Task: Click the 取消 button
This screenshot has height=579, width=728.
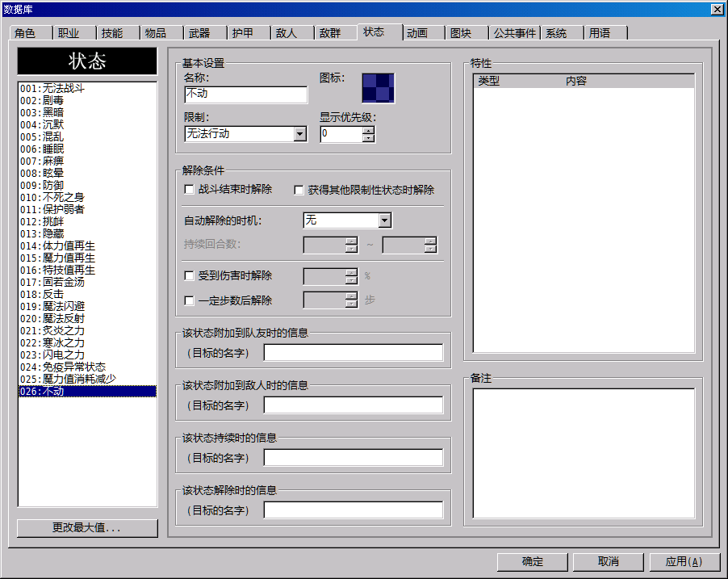Action: click(x=609, y=562)
